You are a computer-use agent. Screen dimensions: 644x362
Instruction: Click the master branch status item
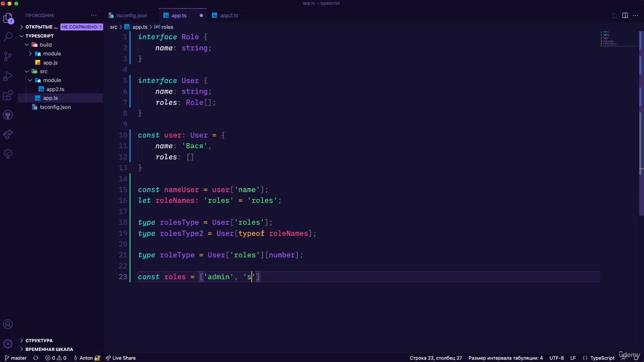coord(15,358)
